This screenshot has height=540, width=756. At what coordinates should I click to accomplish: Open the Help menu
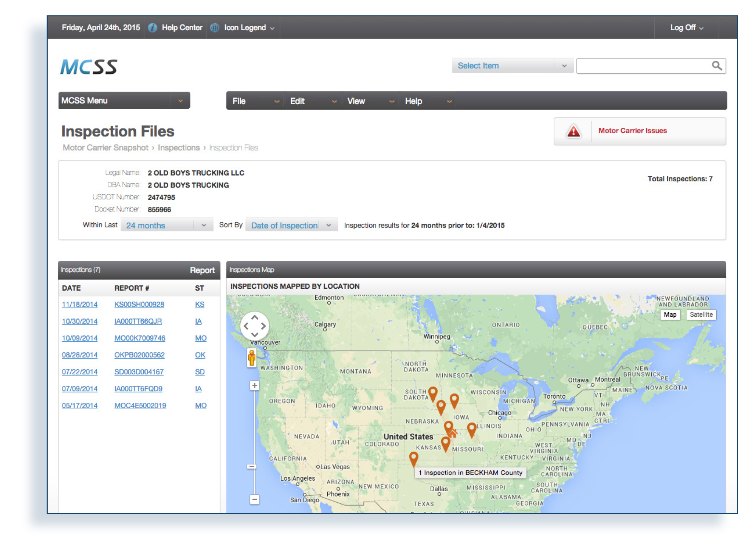428,101
